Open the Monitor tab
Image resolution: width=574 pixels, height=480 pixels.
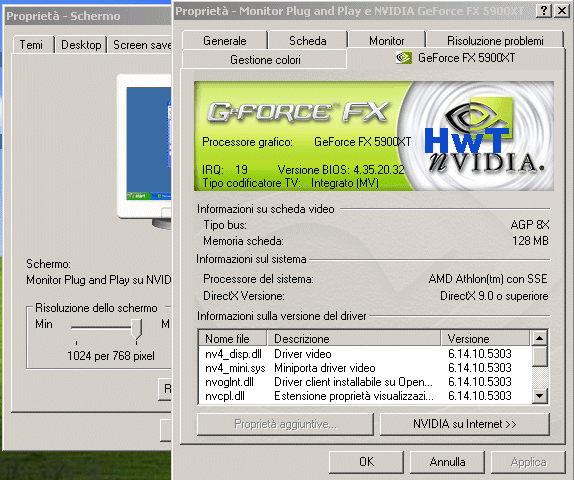tap(386, 40)
